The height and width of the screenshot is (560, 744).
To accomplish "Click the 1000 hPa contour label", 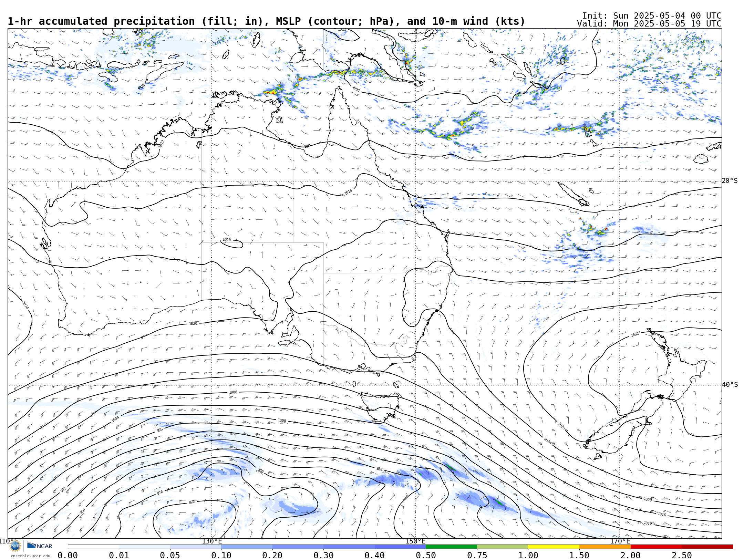I will [282, 421].
